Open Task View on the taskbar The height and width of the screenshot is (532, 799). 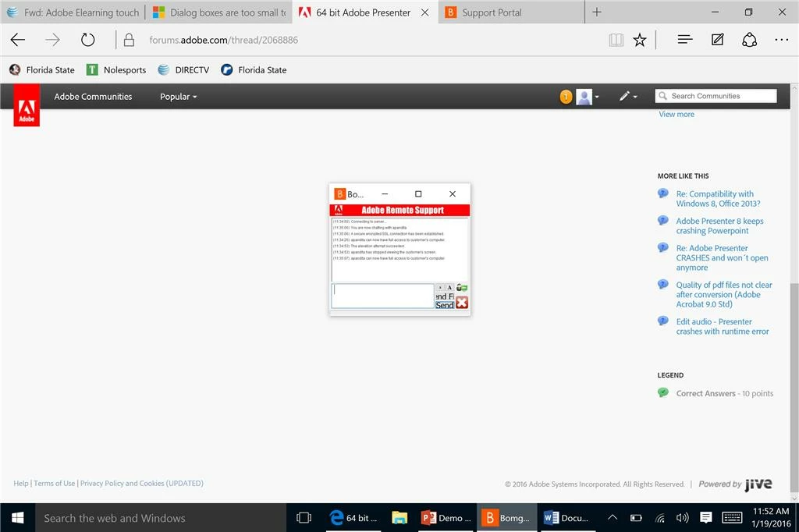point(304,518)
